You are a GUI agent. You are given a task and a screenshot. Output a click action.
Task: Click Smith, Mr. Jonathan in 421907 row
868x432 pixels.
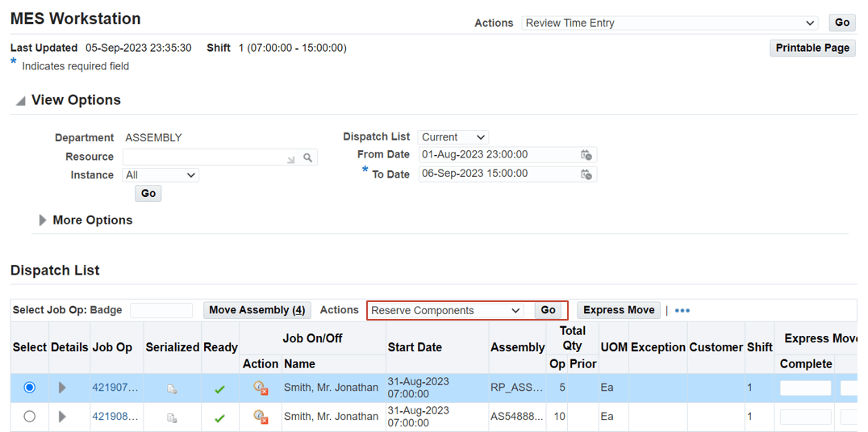point(331,388)
